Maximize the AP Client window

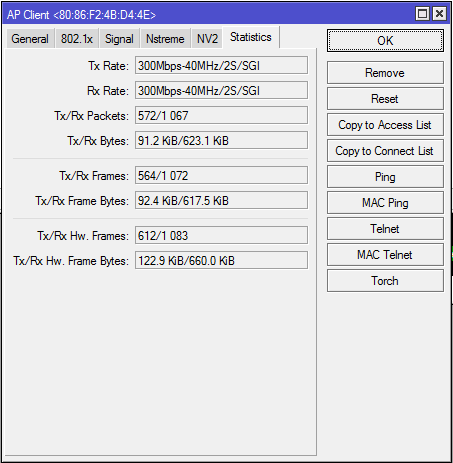tap(423, 14)
